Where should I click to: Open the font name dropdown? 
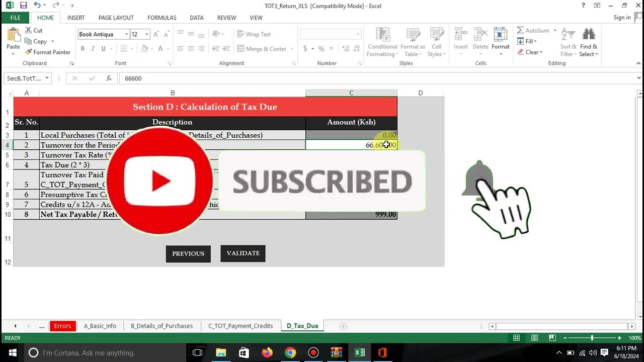126,34
